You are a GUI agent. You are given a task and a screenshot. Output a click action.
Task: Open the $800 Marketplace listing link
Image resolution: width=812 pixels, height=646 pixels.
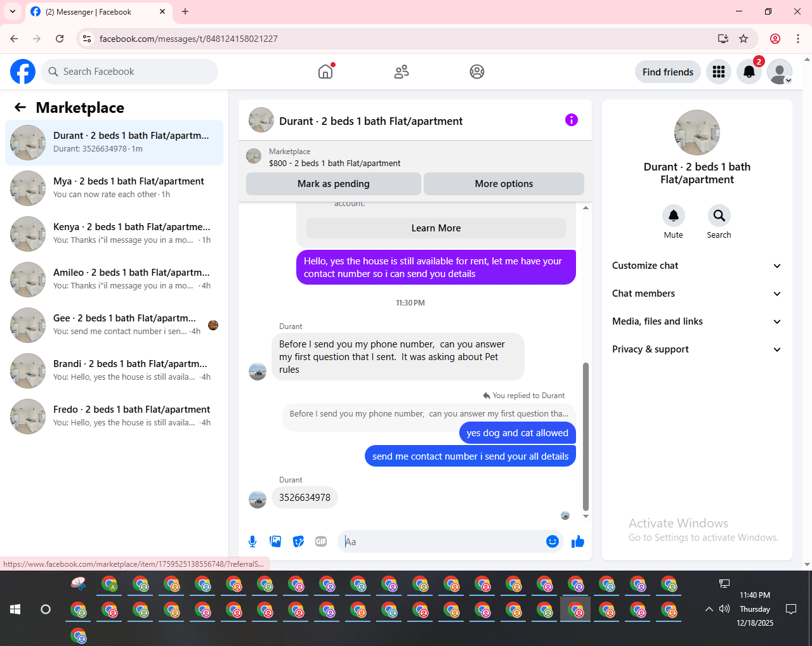[x=334, y=163]
